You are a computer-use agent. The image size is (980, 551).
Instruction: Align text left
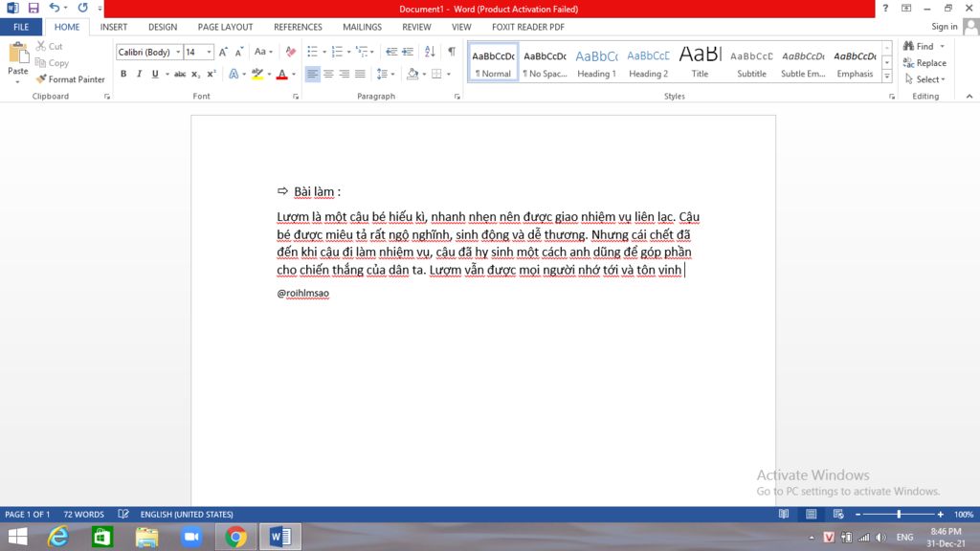[x=312, y=74]
